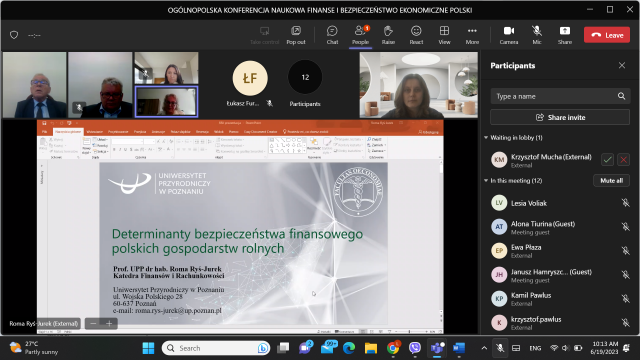
Task: Open the 12 Participants overflow tile
Action: click(x=305, y=78)
